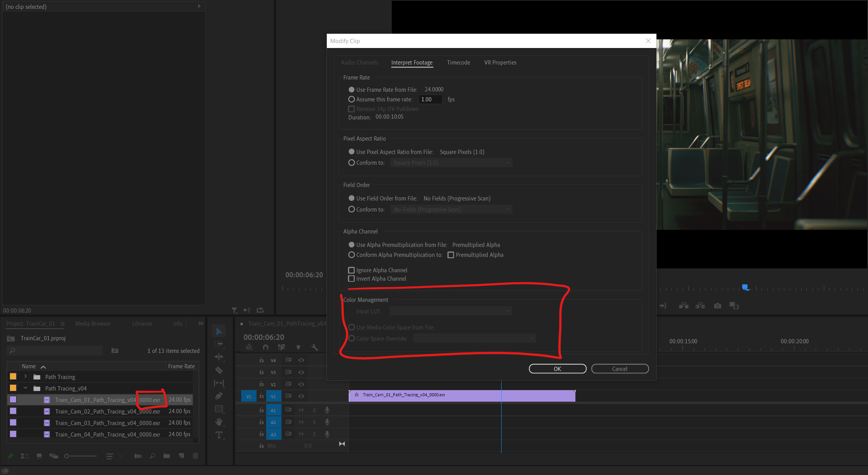Activate the Hand tool

(x=219, y=422)
